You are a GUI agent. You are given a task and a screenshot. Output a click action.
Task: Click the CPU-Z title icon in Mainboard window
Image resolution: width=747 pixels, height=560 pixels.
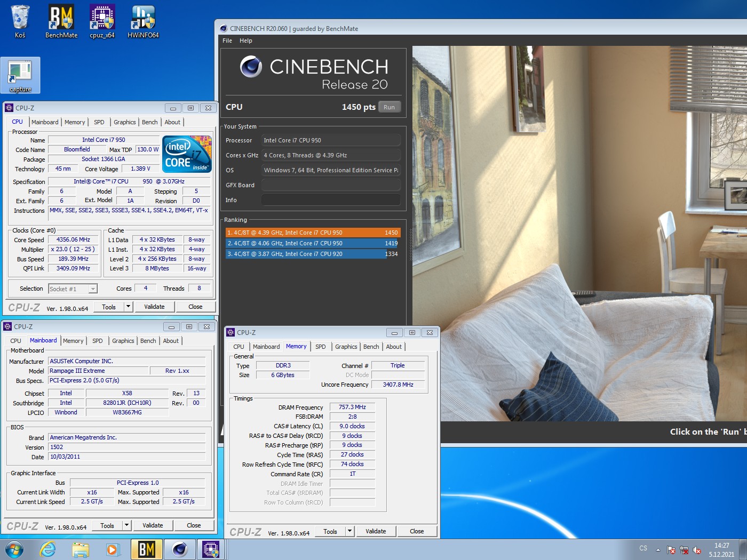pos(7,326)
